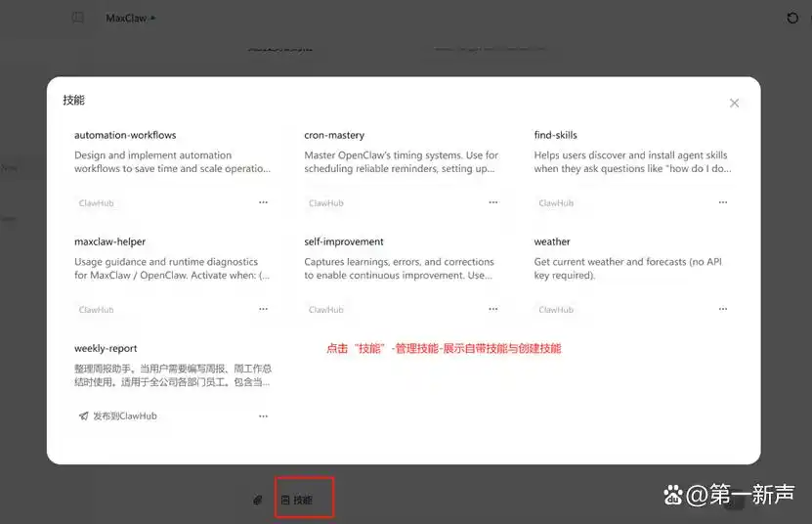This screenshot has width=812, height=524.
Task: Click the paper-plane publish icon
Action: [83, 415]
